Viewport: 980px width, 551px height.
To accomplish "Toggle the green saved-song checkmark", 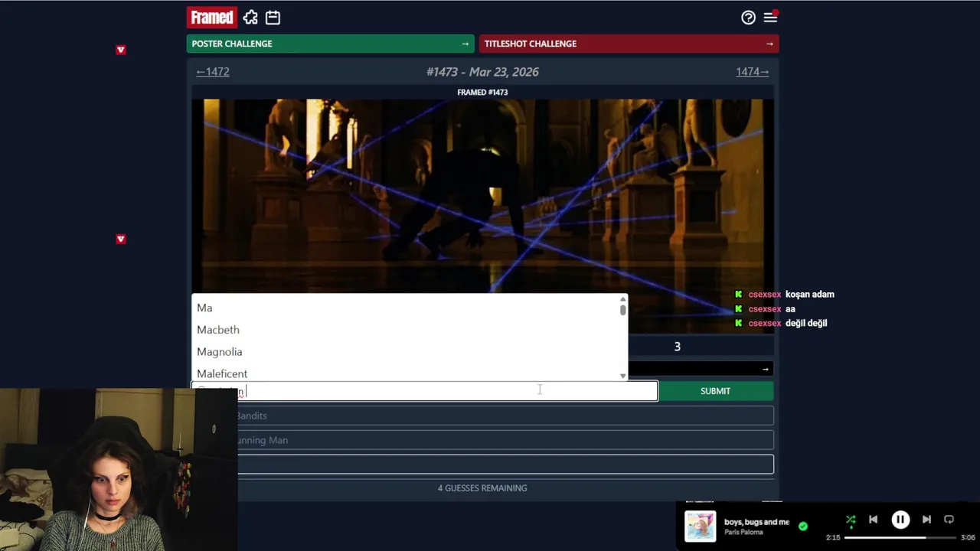I will click(803, 527).
